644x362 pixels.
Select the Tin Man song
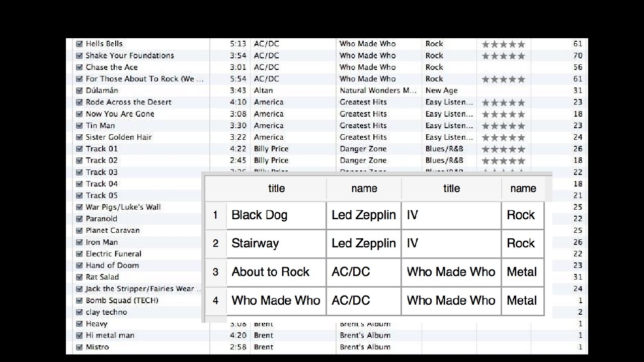click(100, 125)
